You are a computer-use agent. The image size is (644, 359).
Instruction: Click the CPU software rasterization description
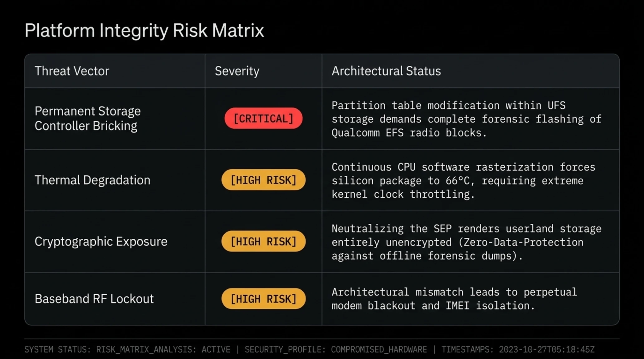(463, 180)
